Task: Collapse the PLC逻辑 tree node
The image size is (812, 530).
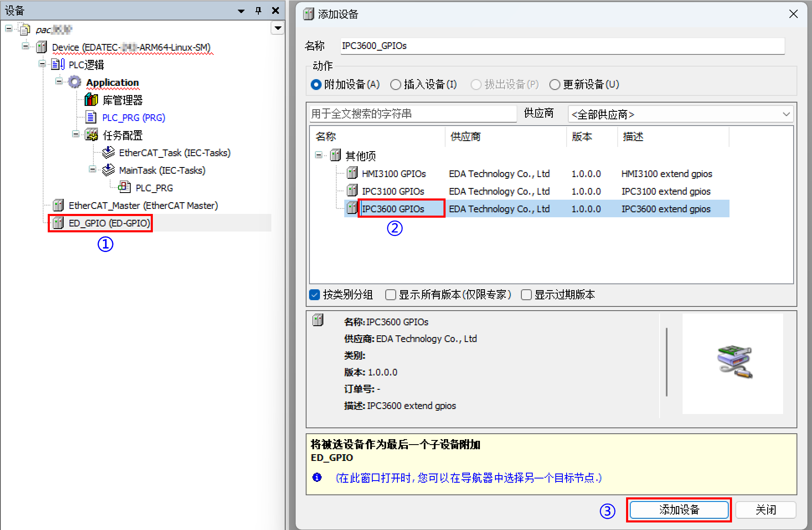Action: tap(42, 64)
